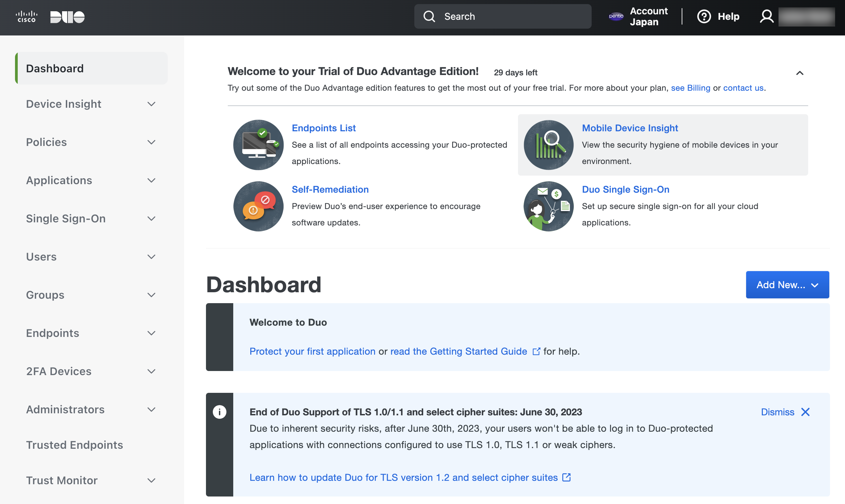This screenshot has width=845, height=504.
Task: Open the Mobile Device Insight link
Action: coord(630,128)
